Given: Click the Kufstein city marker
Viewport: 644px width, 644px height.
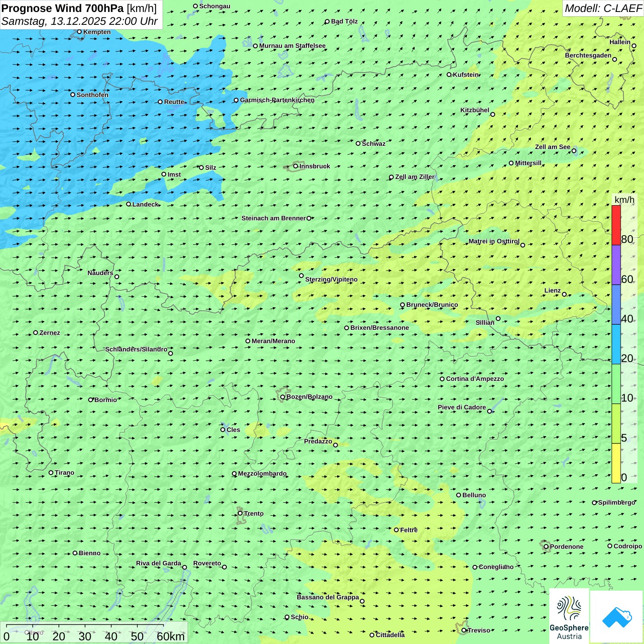Looking at the screenshot, I should coord(449,75).
